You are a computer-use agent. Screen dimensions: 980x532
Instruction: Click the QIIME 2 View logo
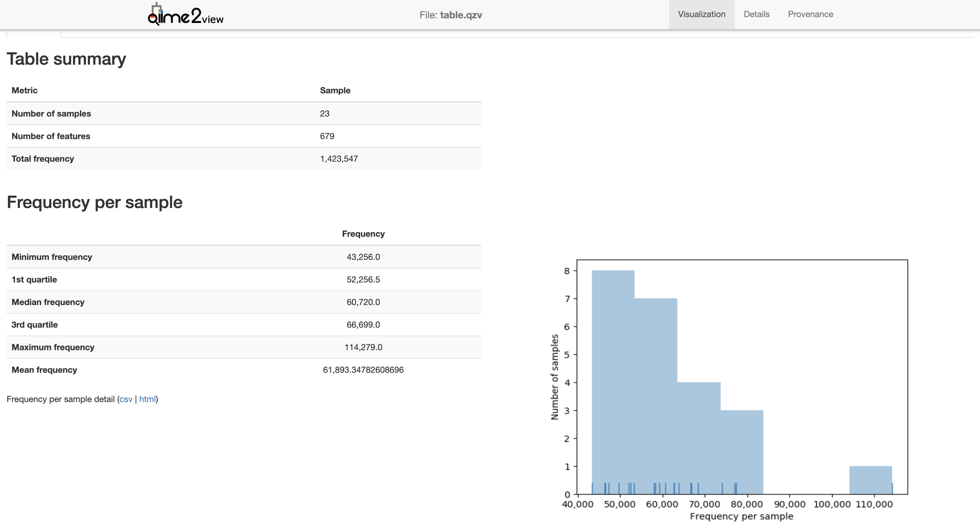point(185,15)
